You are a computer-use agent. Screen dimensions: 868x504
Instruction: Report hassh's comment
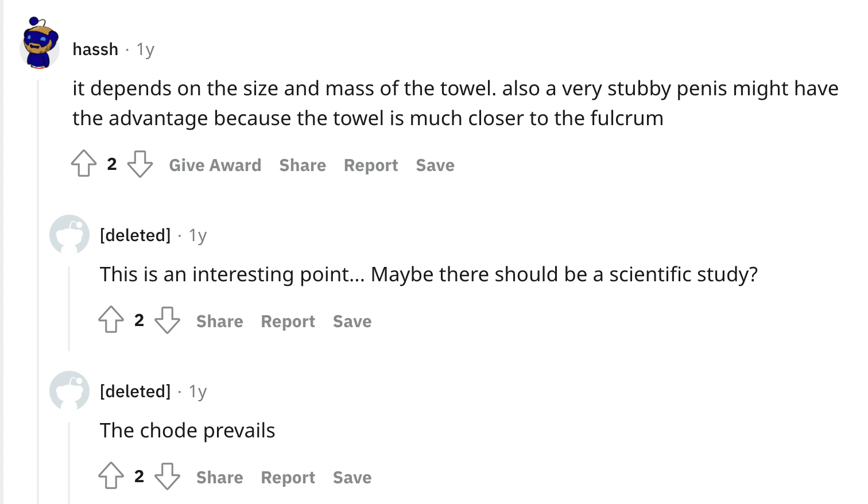pyautogui.click(x=371, y=165)
